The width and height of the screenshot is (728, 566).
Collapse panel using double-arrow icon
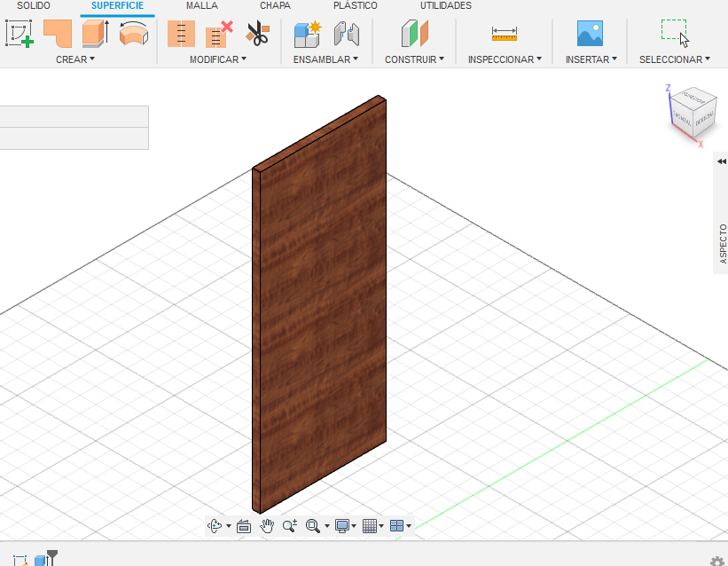(x=722, y=161)
